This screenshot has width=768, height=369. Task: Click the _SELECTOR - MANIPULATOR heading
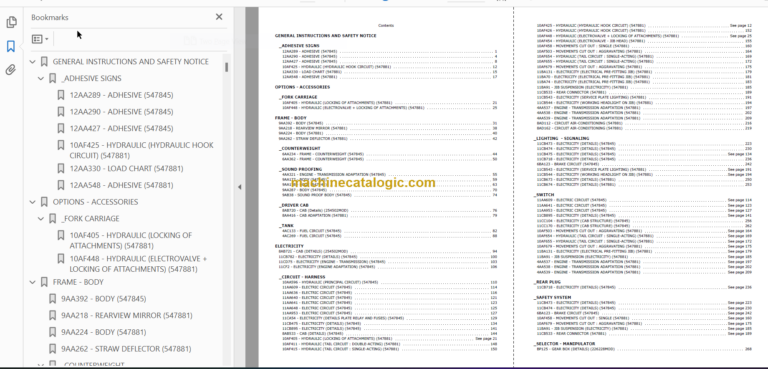click(x=564, y=344)
